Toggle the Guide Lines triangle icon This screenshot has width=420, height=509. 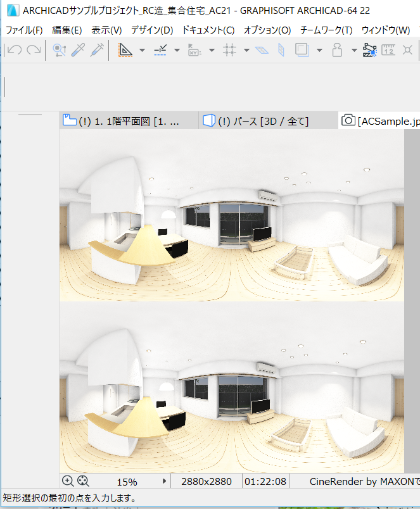click(125, 50)
